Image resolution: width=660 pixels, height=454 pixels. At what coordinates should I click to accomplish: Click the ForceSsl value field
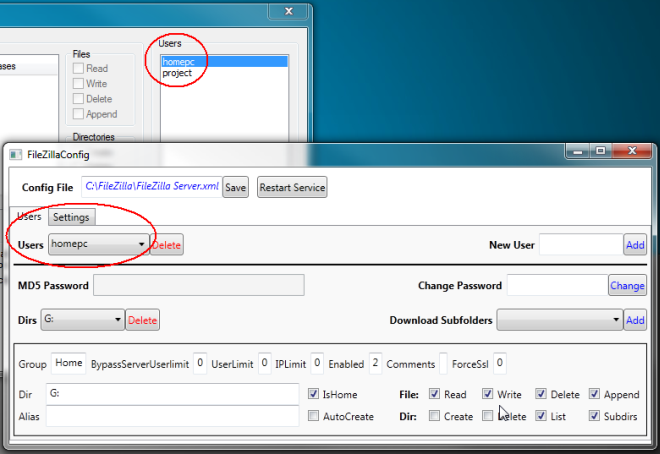[x=500, y=363]
